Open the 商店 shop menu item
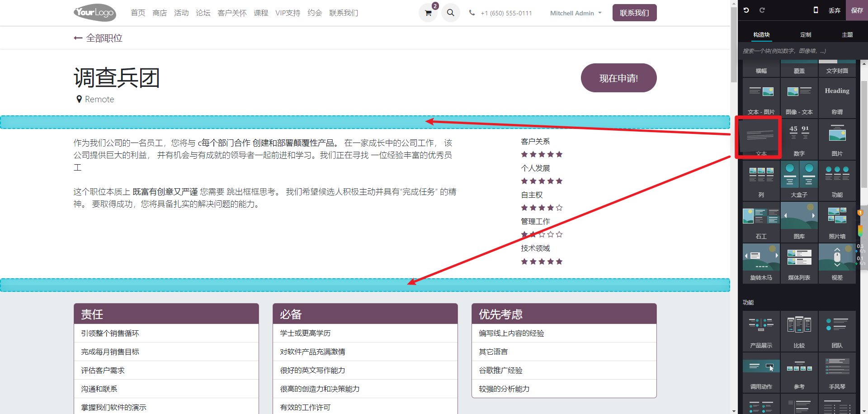This screenshot has width=868, height=414. point(160,13)
